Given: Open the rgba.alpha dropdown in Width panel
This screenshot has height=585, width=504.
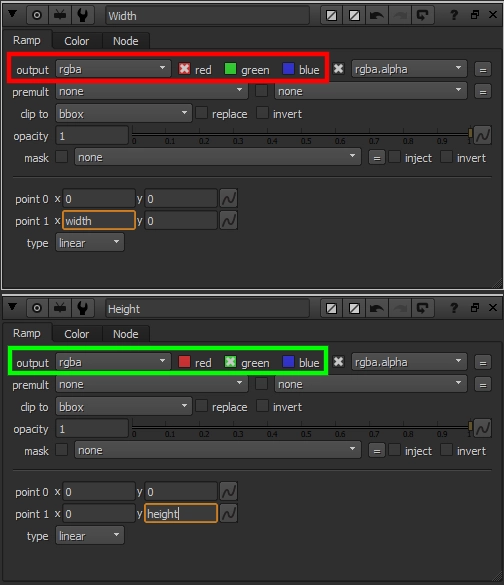Looking at the screenshot, I should pos(409,69).
